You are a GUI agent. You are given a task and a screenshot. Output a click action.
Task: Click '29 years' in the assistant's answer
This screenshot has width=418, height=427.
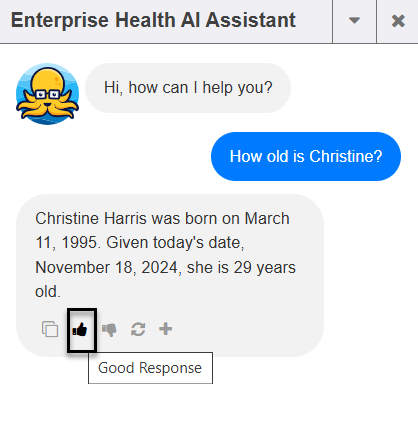click(264, 268)
